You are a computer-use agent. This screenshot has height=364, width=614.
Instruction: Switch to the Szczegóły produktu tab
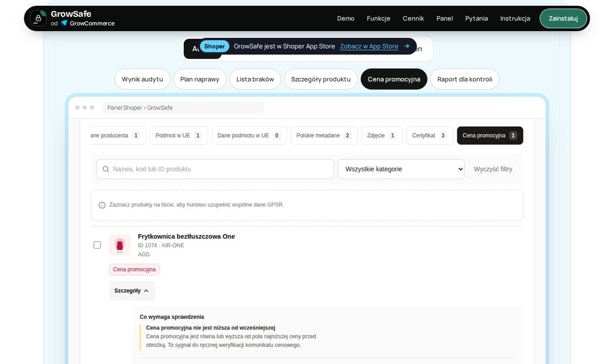(321, 79)
